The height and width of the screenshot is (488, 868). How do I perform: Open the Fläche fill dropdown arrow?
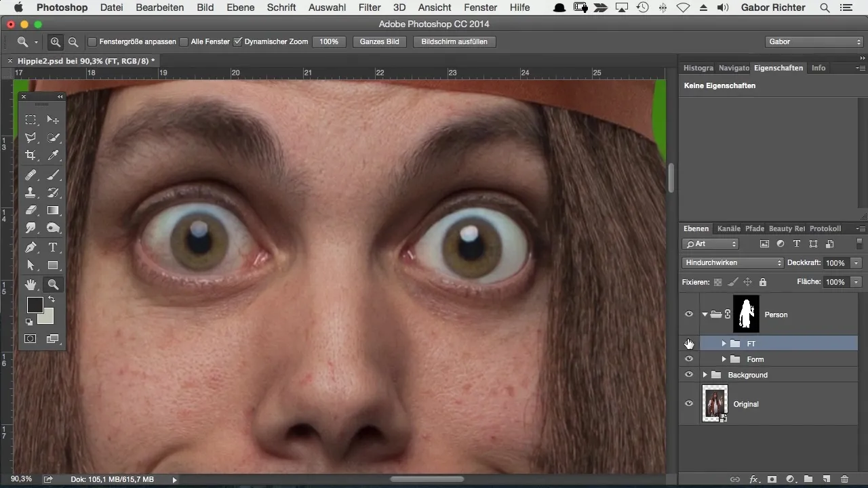856,282
